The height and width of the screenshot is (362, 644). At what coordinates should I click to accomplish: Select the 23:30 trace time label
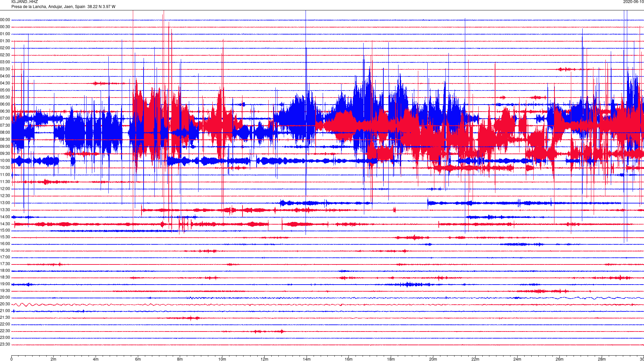pos(5,345)
